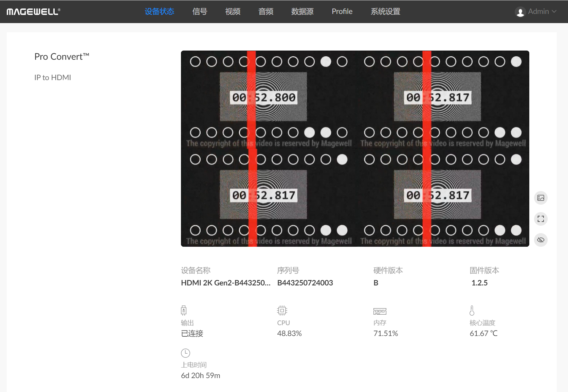The image size is (568, 392).
Task: Click the snapshot image icon beside preview
Action: click(x=540, y=198)
